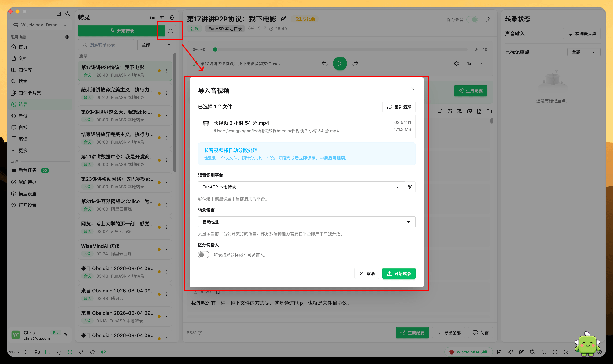Click the trash icon in the 转录 list header
613x364 pixels.
pyautogui.click(x=162, y=18)
